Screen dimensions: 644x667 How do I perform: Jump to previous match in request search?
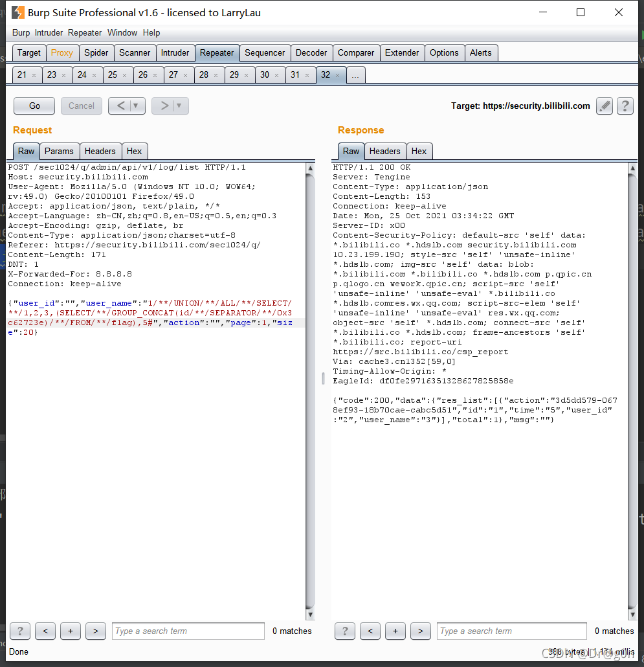[x=45, y=631]
